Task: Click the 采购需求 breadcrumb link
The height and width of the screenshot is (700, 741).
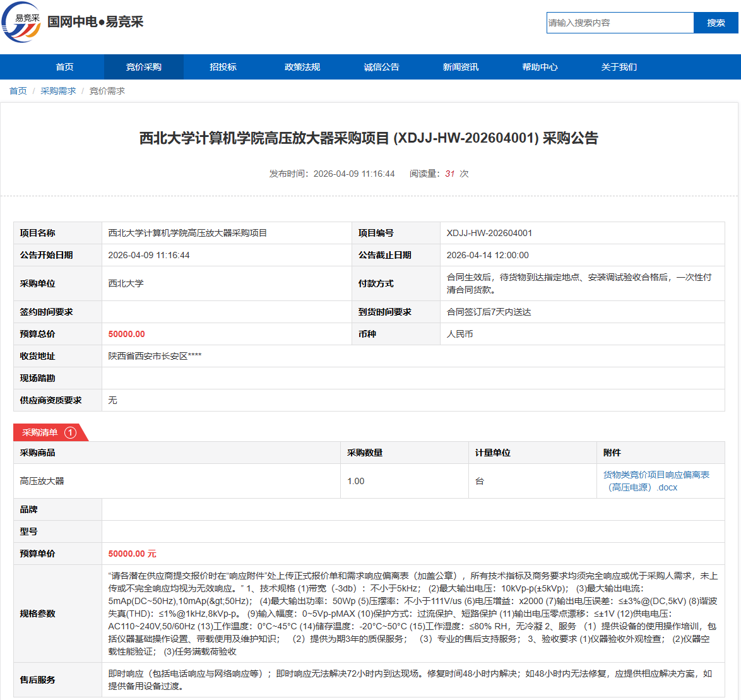Action: (58, 91)
